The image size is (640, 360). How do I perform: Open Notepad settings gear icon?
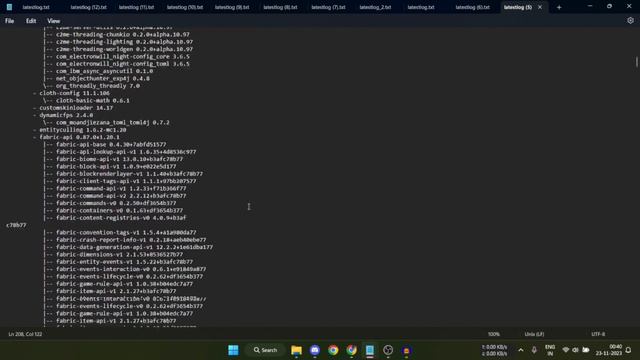(x=630, y=20)
